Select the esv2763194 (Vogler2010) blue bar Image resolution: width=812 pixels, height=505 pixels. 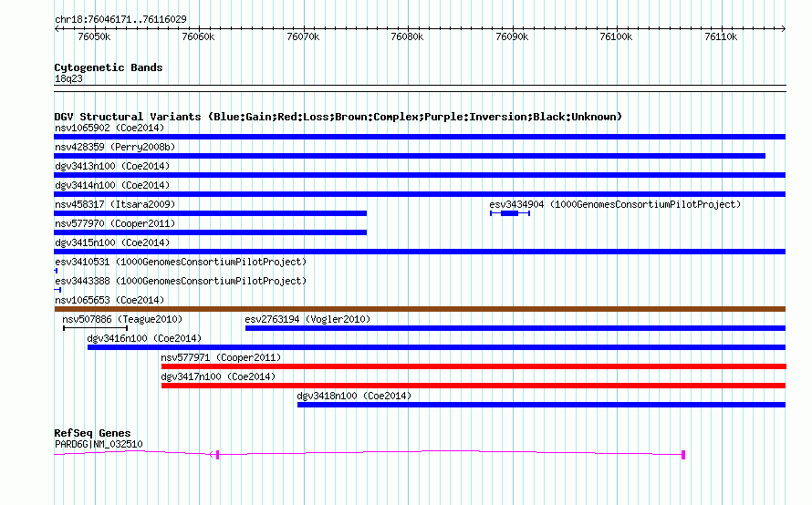tap(515, 328)
